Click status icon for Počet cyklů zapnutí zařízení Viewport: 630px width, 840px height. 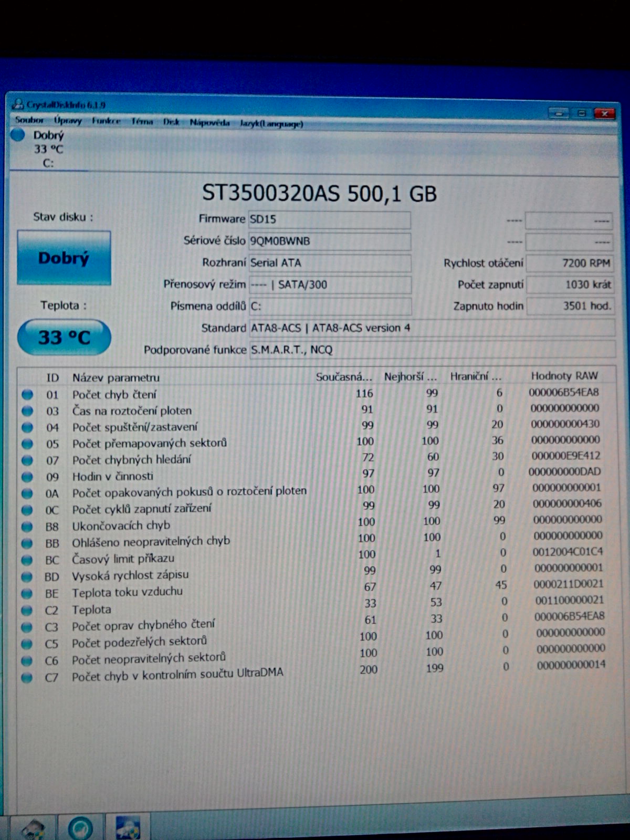coord(27,510)
